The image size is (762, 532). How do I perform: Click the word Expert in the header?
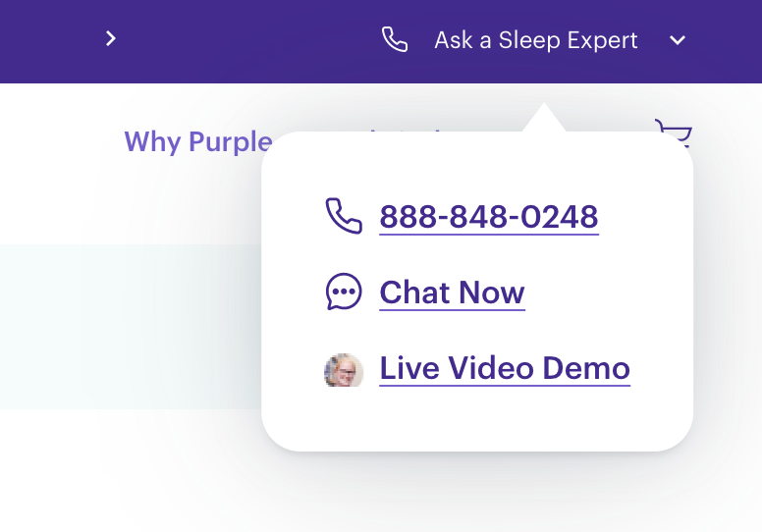point(602,41)
